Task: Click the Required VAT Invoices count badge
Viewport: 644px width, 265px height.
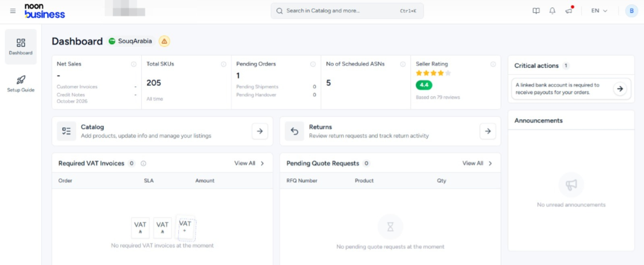Action: [x=131, y=163]
